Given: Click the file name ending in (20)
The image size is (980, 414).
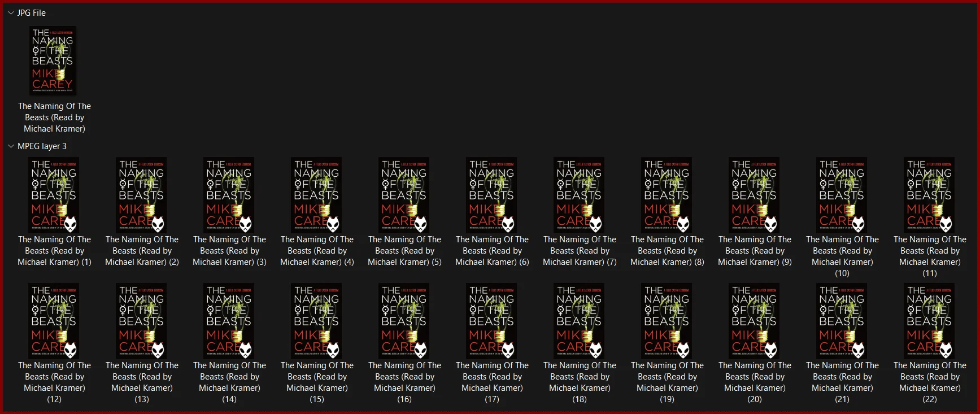Looking at the screenshot, I should (x=755, y=382).
